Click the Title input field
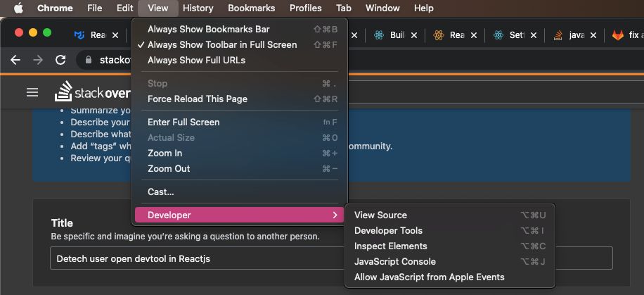 [x=331, y=258]
